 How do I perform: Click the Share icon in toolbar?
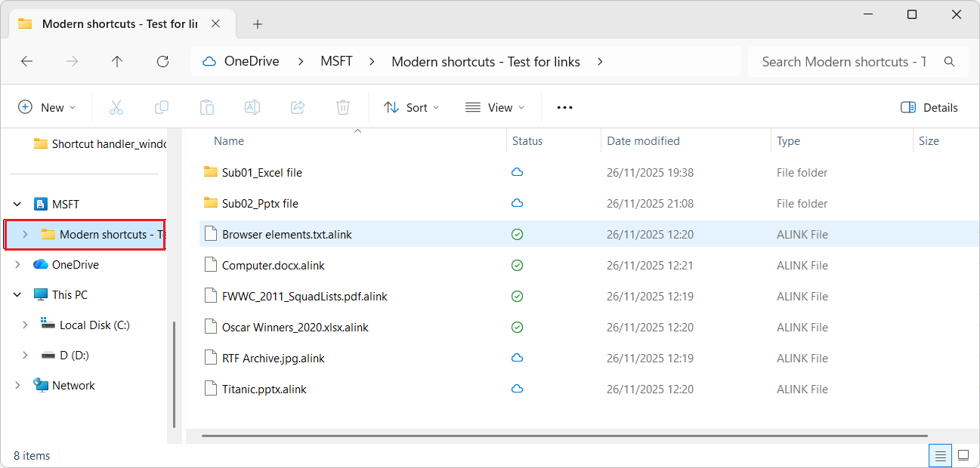[x=298, y=107]
